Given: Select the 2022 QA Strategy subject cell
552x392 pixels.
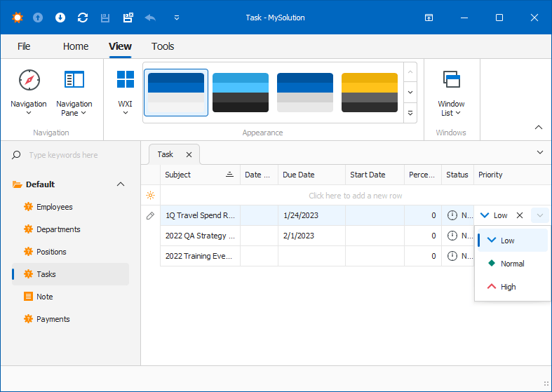Looking at the screenshot, I should [200, 236].
